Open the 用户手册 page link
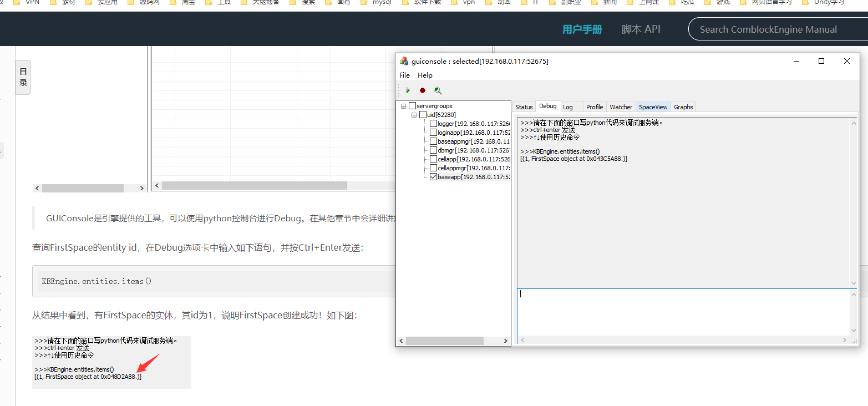Screen dimensions: 868x406 pyautogui.click(x=582, y=29)
